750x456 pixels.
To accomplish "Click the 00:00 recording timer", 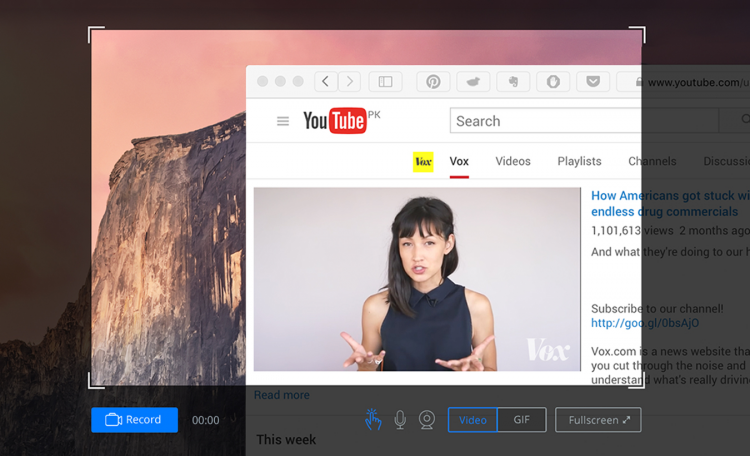I will [206, 420].
